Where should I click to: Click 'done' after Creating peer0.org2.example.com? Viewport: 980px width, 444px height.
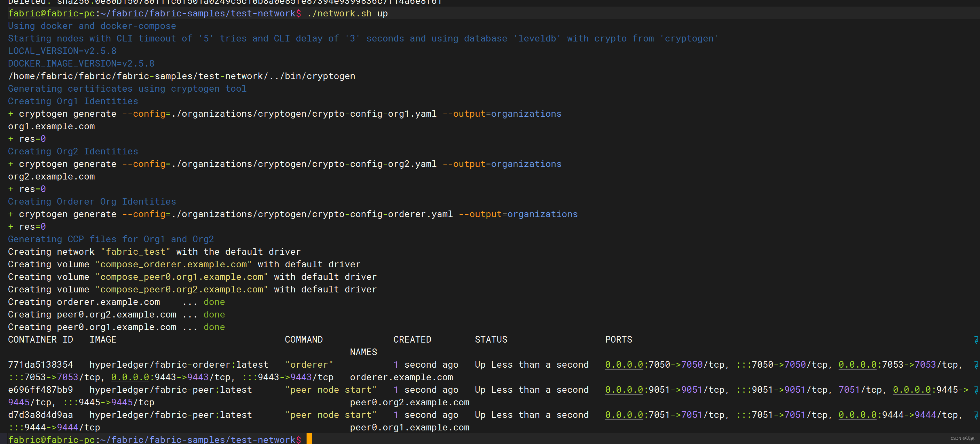pos(214,315)
